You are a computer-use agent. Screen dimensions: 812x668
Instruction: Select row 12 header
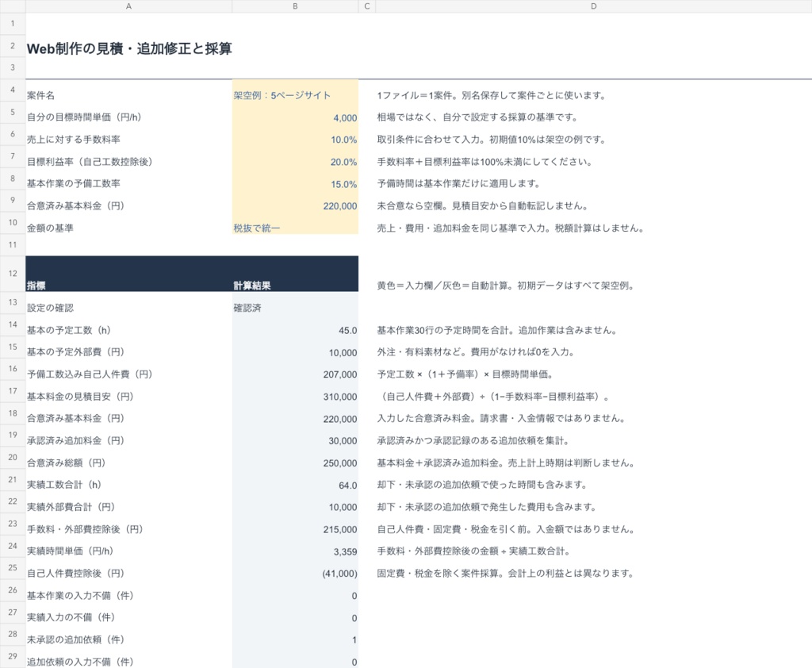13,273
